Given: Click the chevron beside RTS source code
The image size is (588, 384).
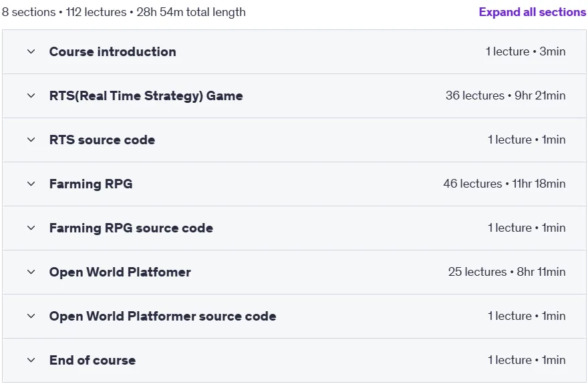Looking at the screenshot, I should (31, 140).
